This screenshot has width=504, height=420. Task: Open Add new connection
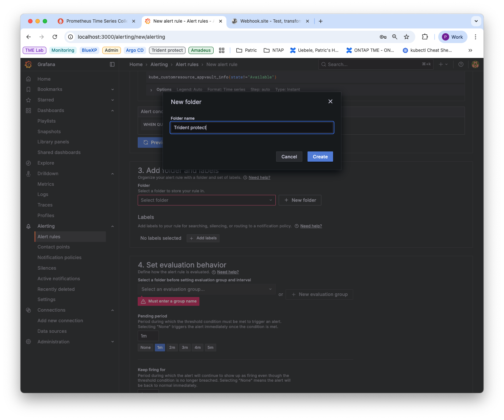pos(60,320)
